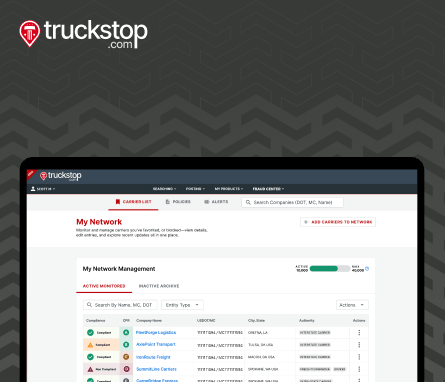Click the My Network Management heading

[x=119, y=269]
